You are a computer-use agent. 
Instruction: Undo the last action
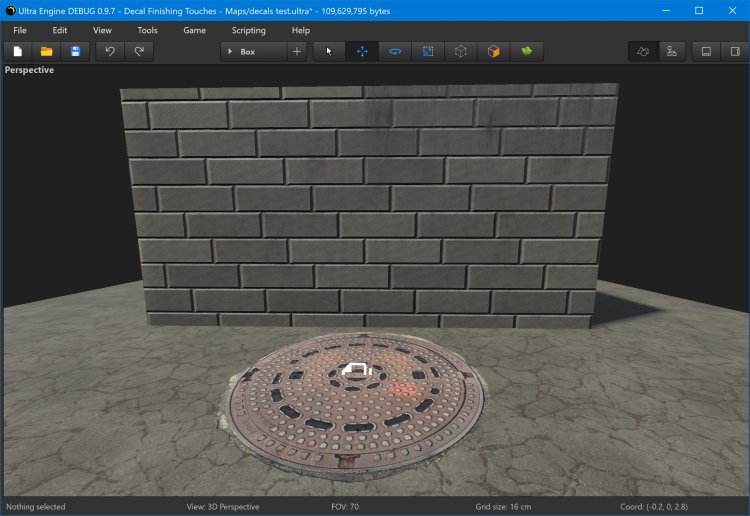point(110,51)
